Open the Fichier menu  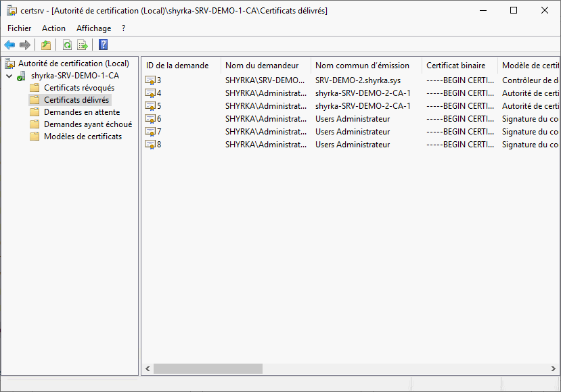point(20,28)
